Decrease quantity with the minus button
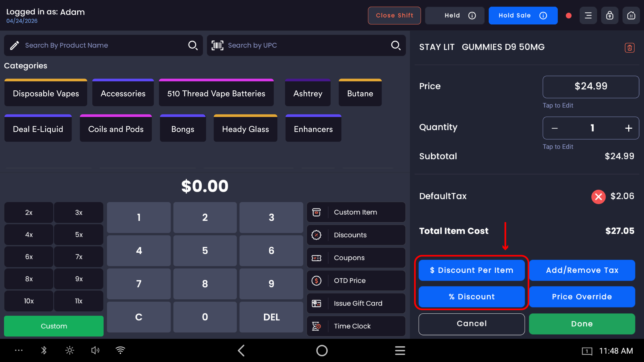The image size is (644, 362). pos(554,128)
